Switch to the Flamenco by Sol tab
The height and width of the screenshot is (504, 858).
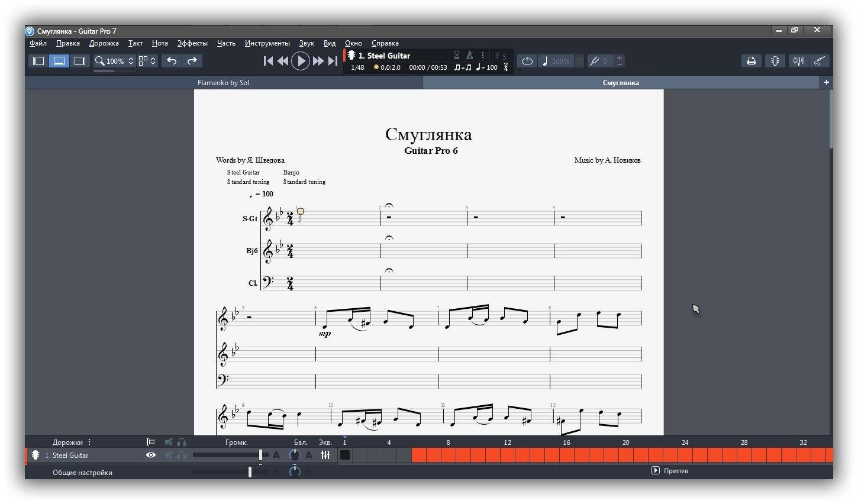[x=223, y=83]
